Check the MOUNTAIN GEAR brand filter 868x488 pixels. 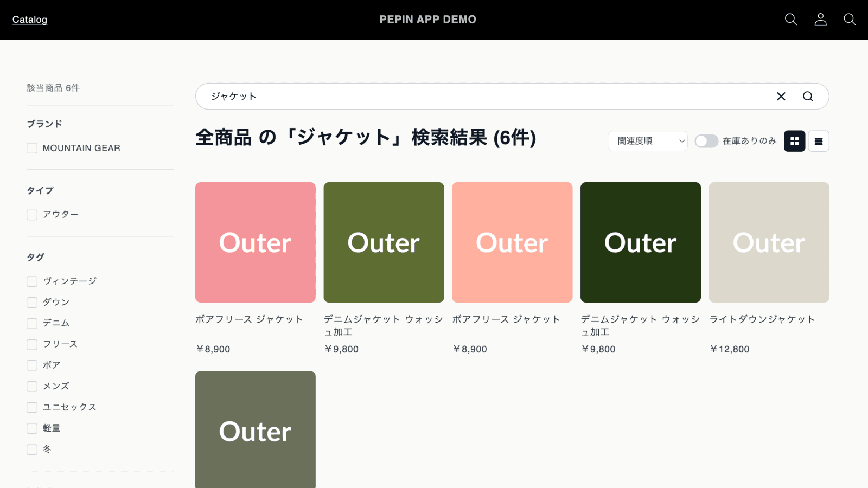point(32,148)
